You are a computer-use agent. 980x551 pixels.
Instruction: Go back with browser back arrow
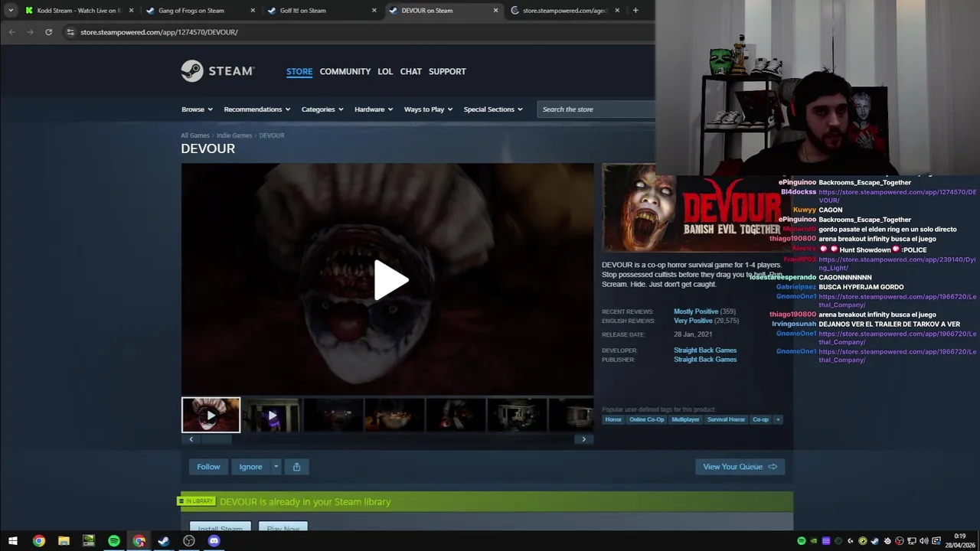11,32
